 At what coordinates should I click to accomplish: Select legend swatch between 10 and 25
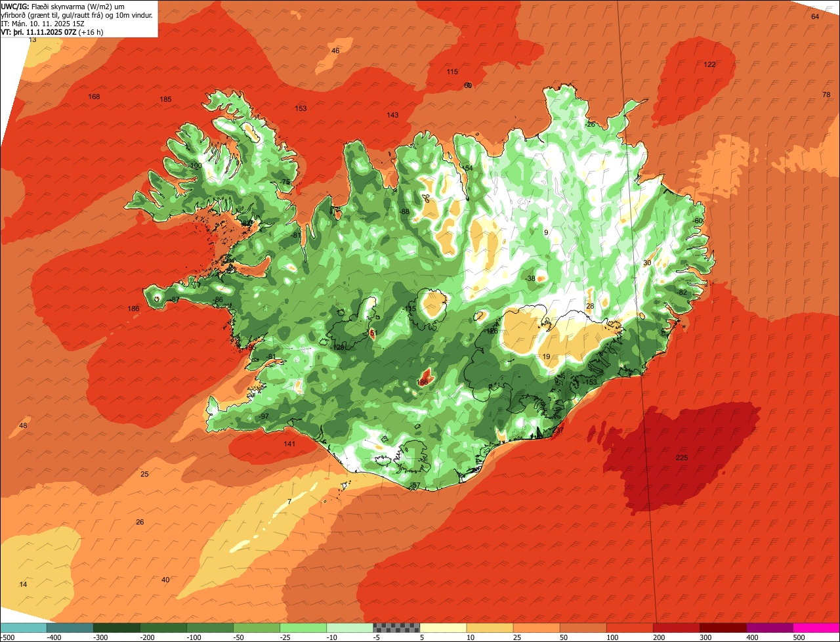point(490,628)
